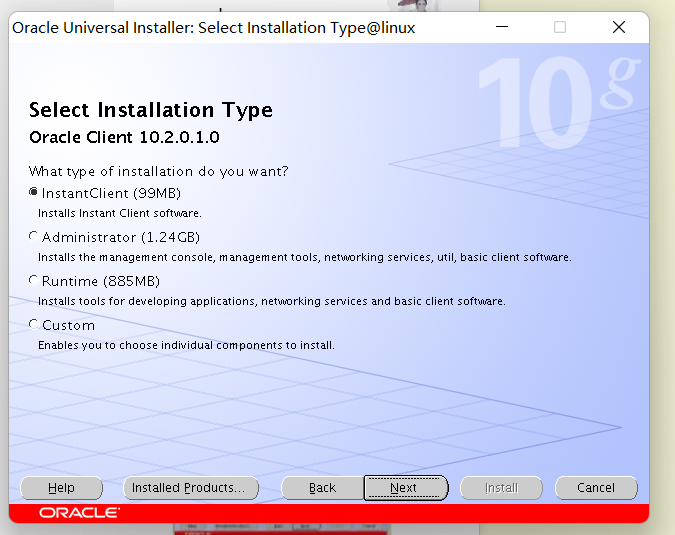This screenshot has width=675, height=535.
Task: Proceed with the Next button
Action: click(x=406, y=488)
